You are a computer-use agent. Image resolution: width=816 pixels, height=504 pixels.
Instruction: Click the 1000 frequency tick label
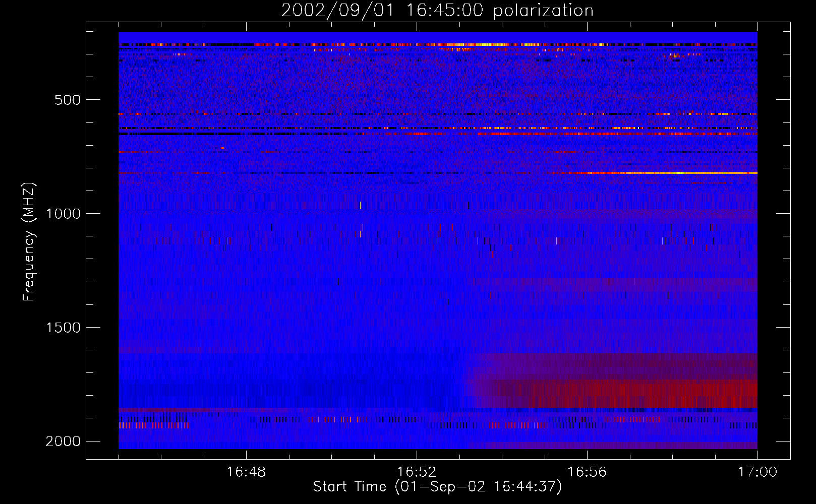(63, 214)
